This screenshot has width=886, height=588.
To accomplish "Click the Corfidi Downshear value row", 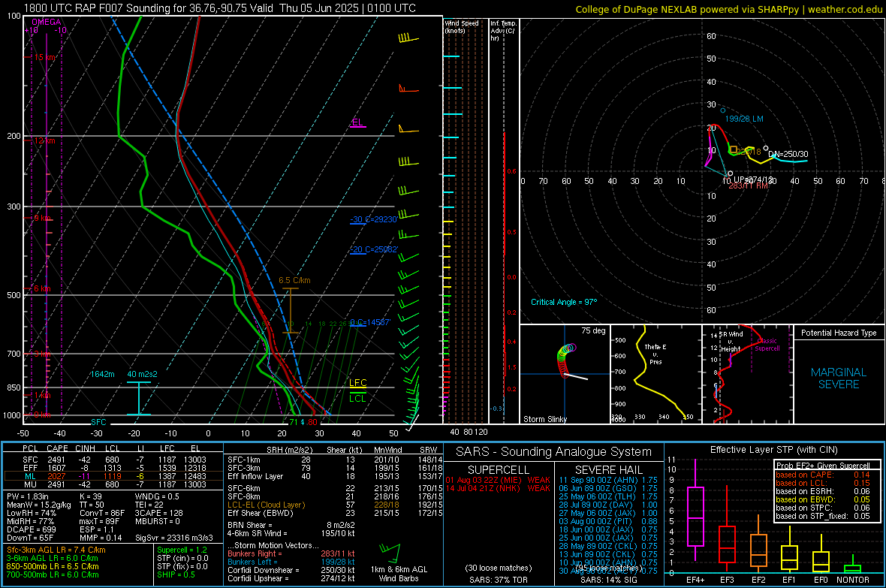I will click(291, 570).
